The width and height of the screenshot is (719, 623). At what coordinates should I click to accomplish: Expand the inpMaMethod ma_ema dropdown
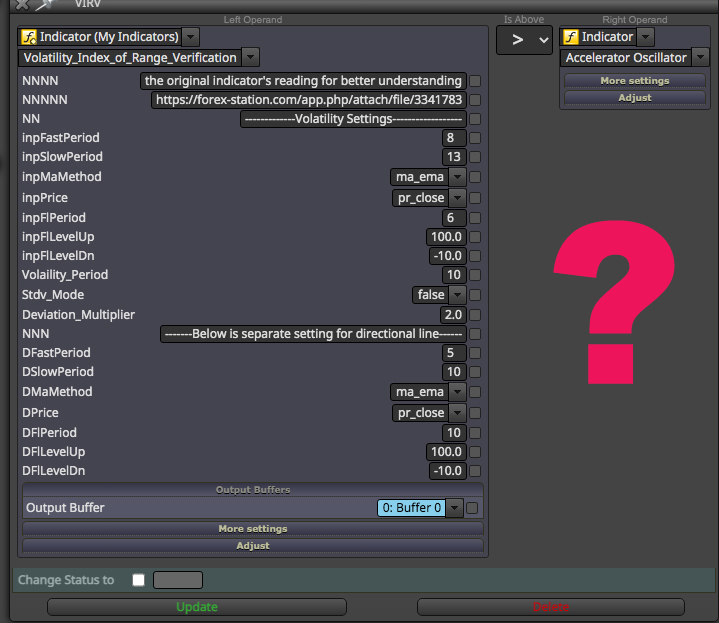tap(457, 177)
